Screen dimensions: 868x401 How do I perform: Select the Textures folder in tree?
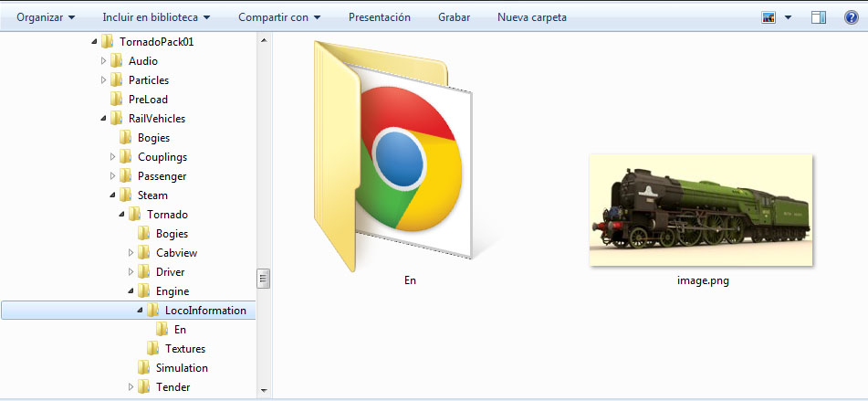coord(184,349)
